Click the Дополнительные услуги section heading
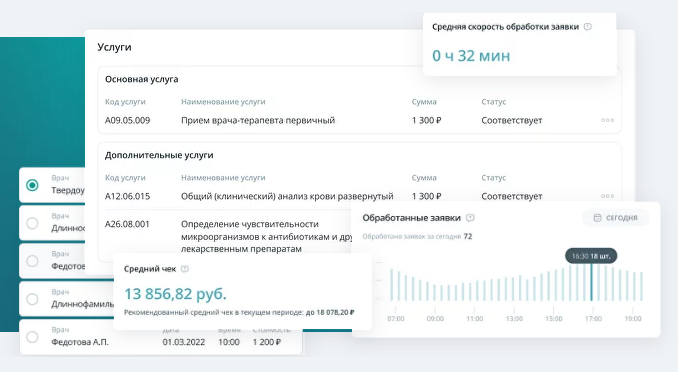Image resolution: width=678 pixels, height=372 pixels. 159,155
